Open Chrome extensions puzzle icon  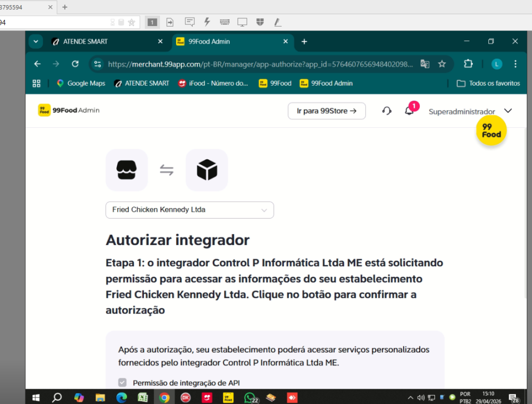click(x=468, y=64)
